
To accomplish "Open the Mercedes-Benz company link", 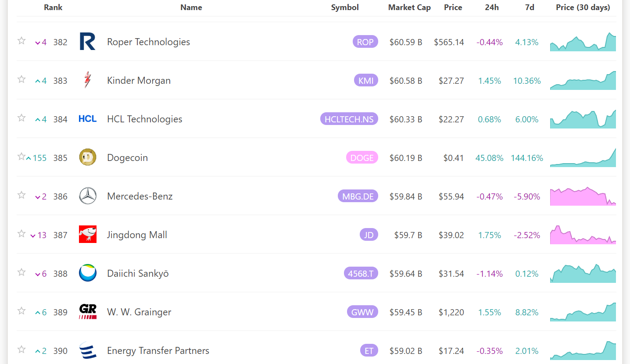I will click(140, 196).
